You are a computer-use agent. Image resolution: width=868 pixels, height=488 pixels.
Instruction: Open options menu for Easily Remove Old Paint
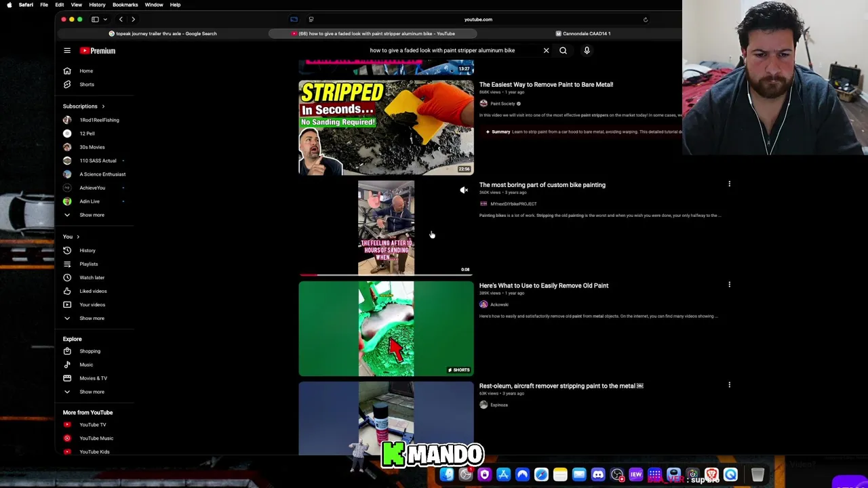point(729,285)
